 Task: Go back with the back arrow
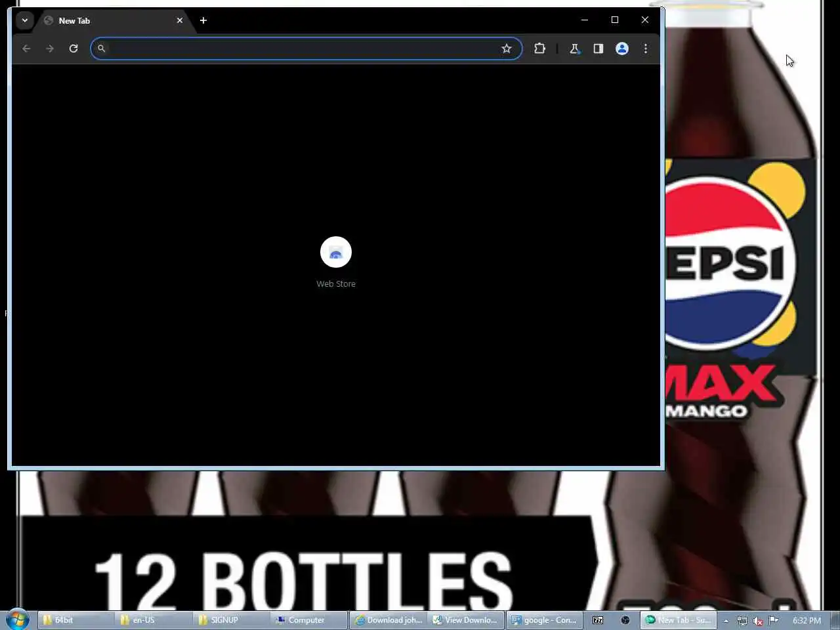click(26, 49)
